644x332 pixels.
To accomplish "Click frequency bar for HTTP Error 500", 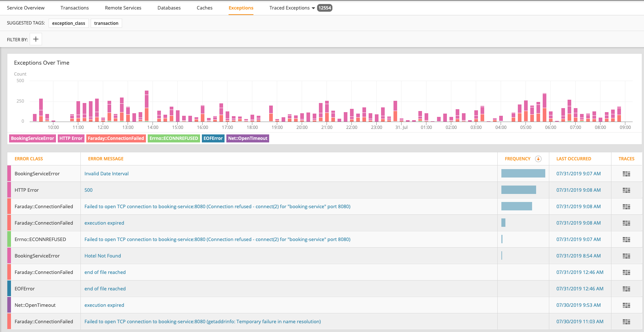I will click(518, 190).
